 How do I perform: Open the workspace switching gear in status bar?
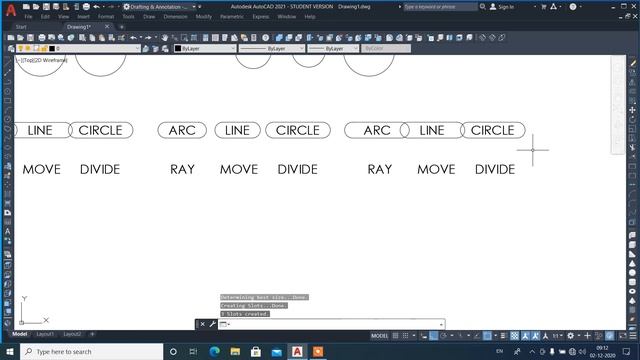570,336
